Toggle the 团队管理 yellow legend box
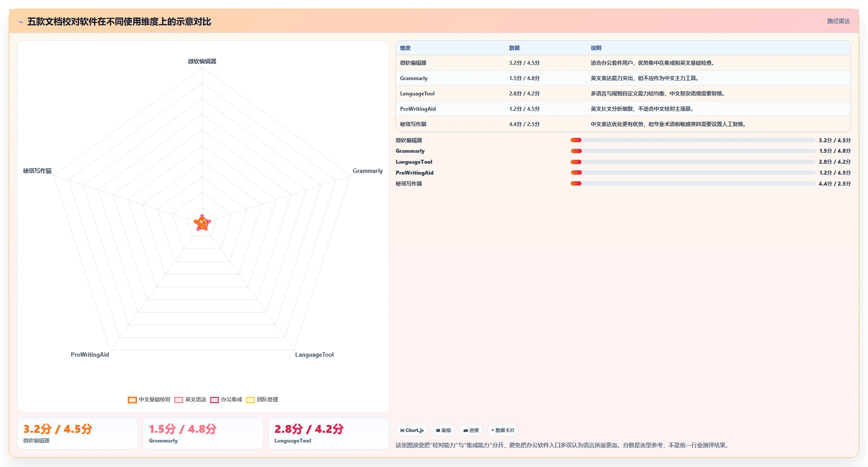This screenshot has height=467, width=868. pyautogui.click(x=250, y=400)
